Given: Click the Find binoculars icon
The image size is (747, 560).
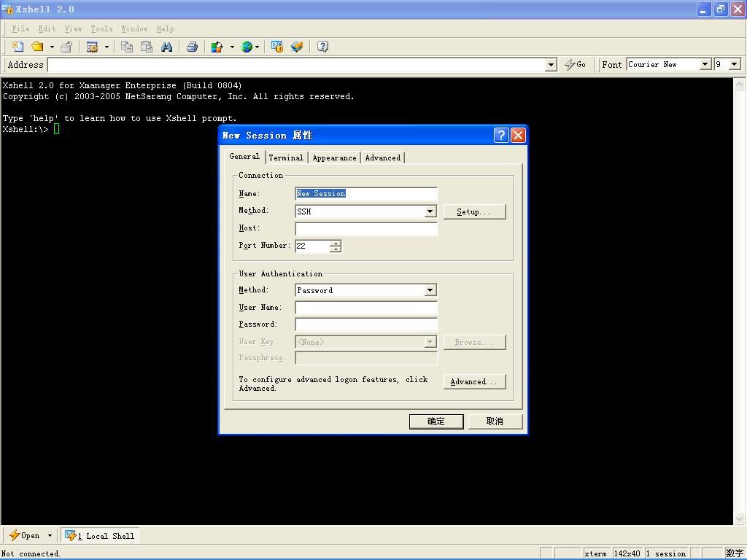Looking at the screenshot, I should pyautogui.click(x=166, y=46).
